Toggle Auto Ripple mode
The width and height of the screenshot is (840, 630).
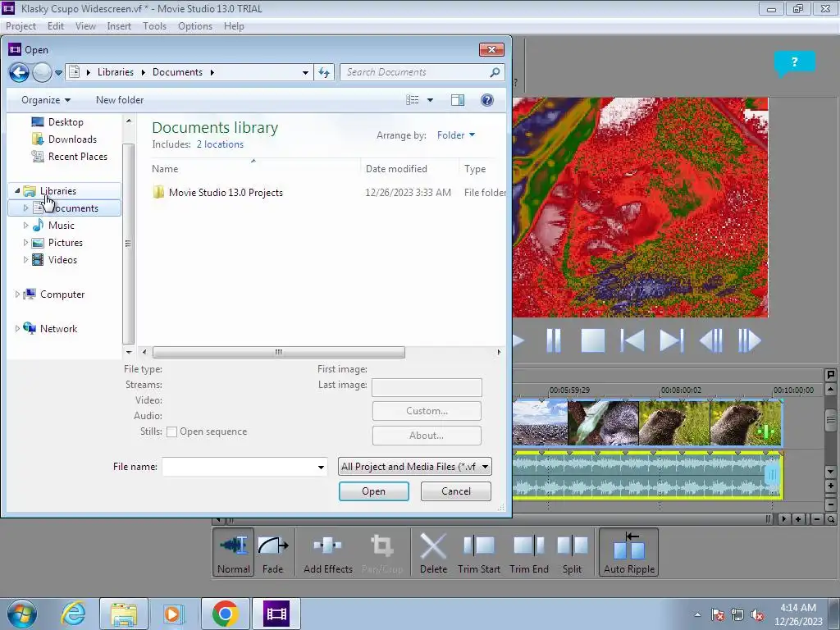[629, 552]
